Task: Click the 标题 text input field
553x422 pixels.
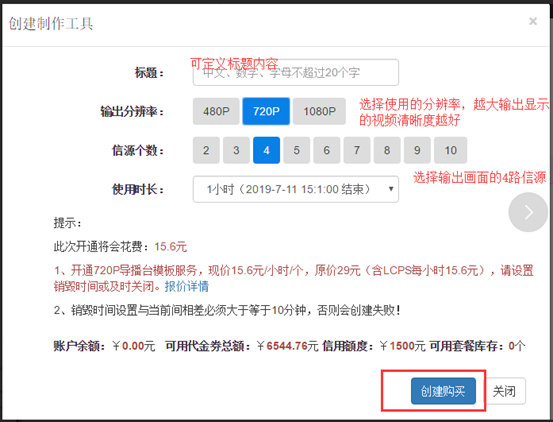Action: pyautogui.click(x=296, y=73)
